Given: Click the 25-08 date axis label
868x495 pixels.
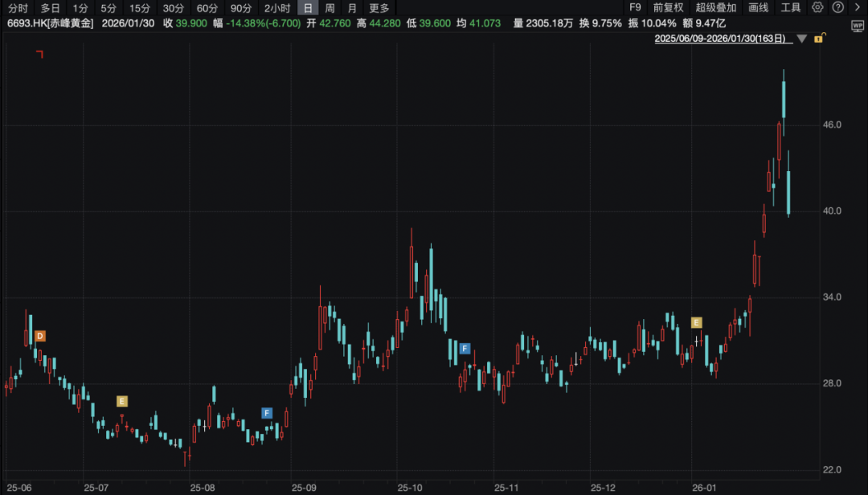Looking at the screenshot, I should (x=203, y=488).
